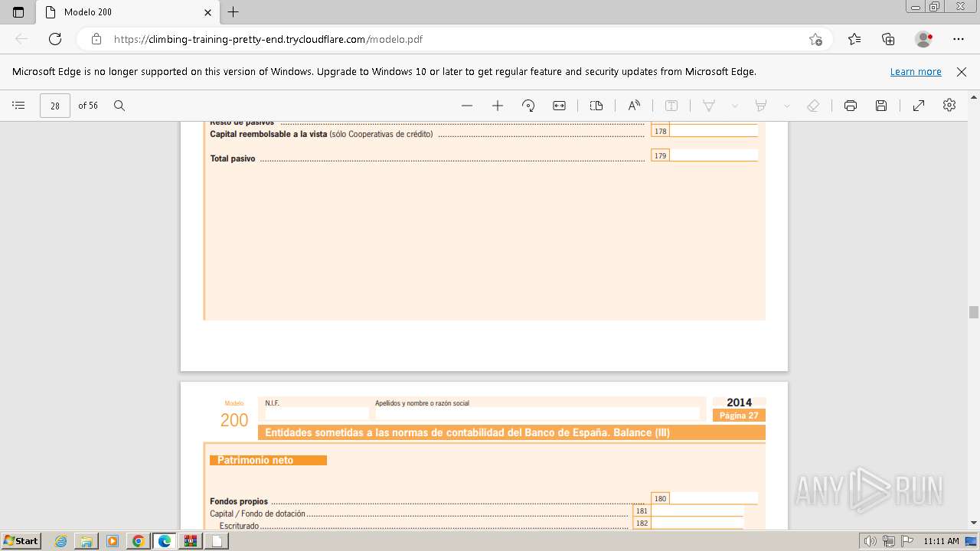Open Google Chrome from the taskbar
The height and width of the screenshot is (551, 980).
point(139,541)
